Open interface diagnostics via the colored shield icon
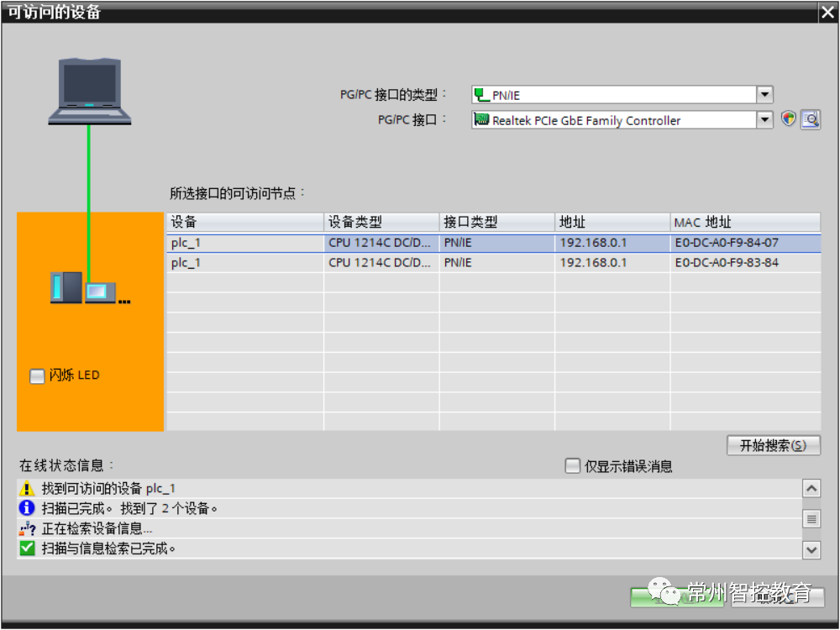The image size is (840, 630). click(788, 119)
